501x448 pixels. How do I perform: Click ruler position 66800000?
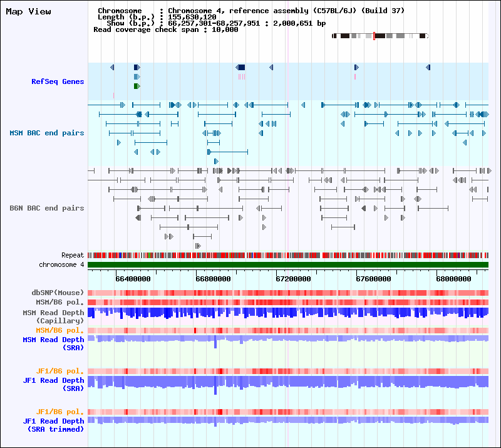pos(213,279)
